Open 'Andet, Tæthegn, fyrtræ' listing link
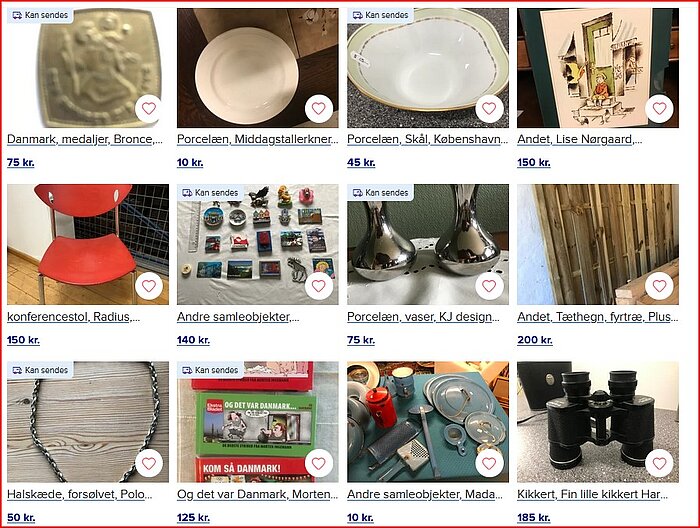Viewport: 700px width, 528px height. (598, 317)
